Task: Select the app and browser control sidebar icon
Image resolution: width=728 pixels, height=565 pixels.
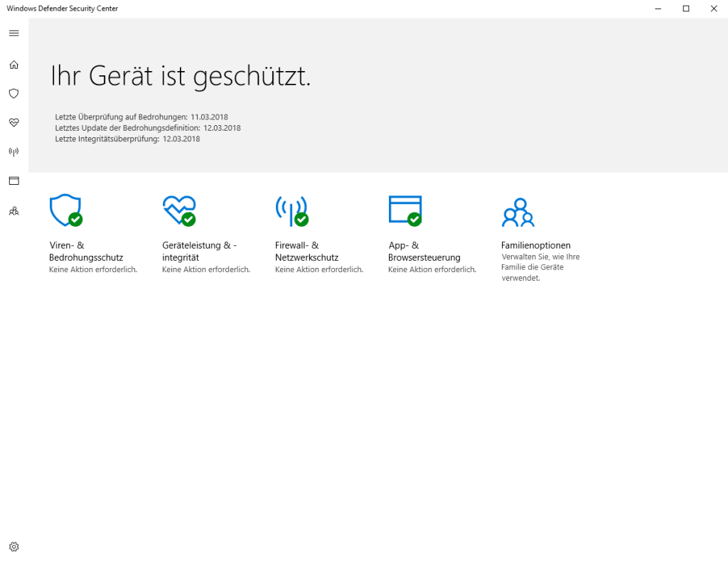Action: (14, 181)
